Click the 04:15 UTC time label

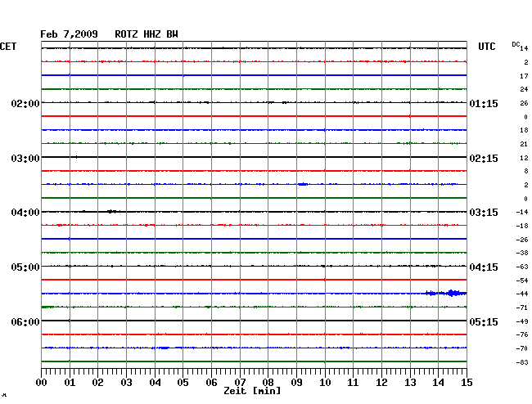(x=484, y=267)
